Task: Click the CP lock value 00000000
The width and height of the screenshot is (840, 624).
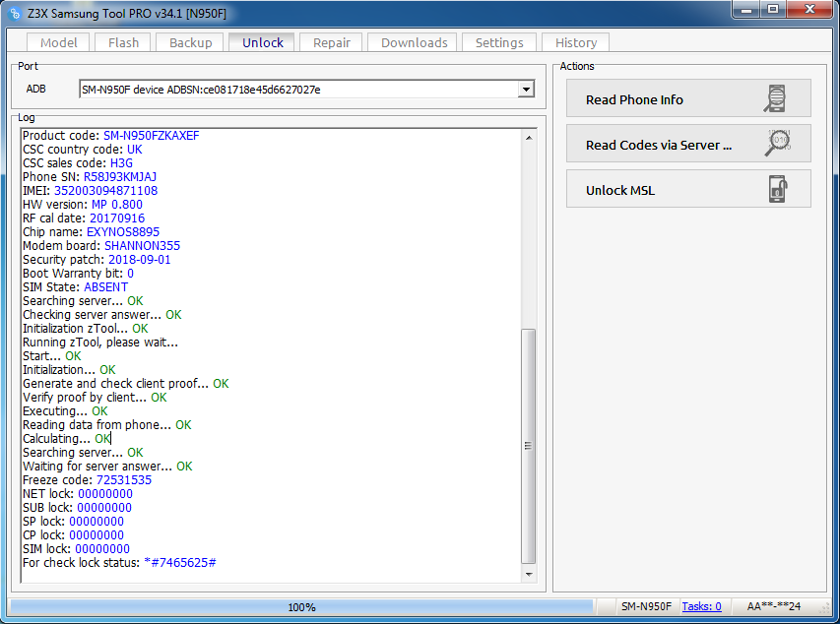Action: point(97,535)
